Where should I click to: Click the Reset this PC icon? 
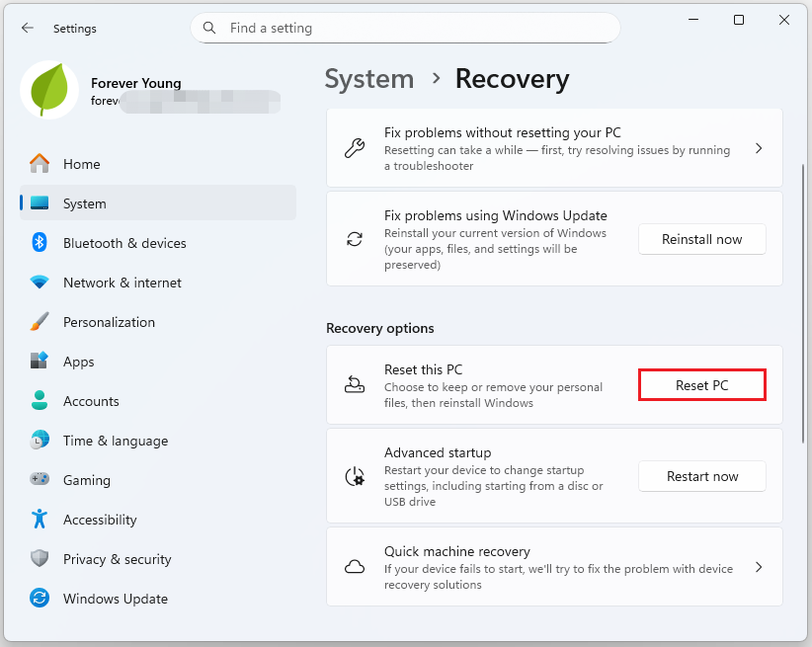pos(355,385)
